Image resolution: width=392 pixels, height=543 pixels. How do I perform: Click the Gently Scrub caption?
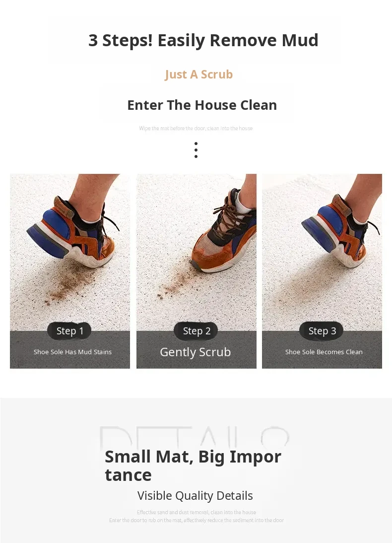[x=196, y=352]
